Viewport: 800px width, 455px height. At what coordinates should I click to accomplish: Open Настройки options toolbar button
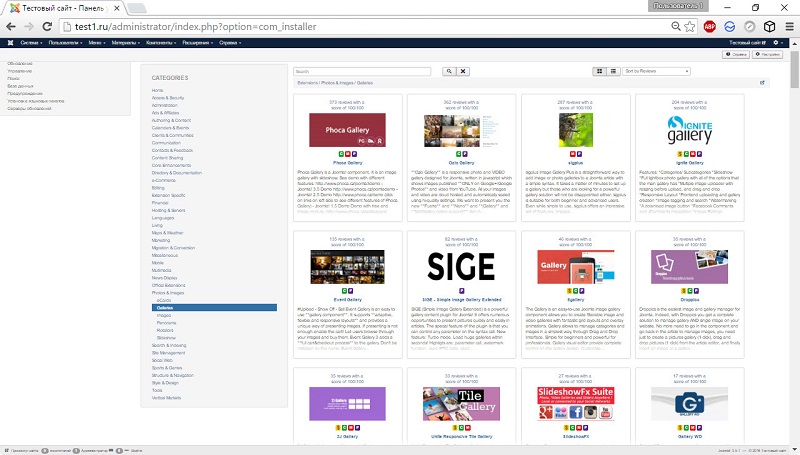coord(767,54)
